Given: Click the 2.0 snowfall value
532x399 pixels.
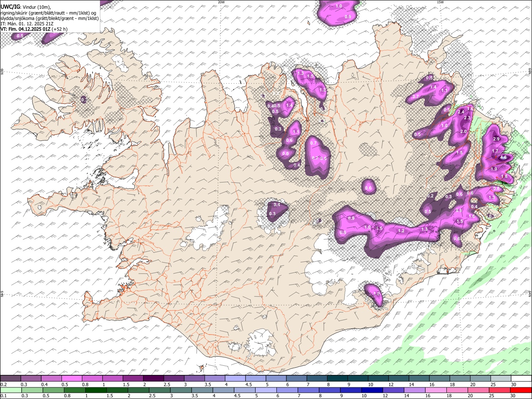Looking at the screenshot, I should [x=464, y=132].
